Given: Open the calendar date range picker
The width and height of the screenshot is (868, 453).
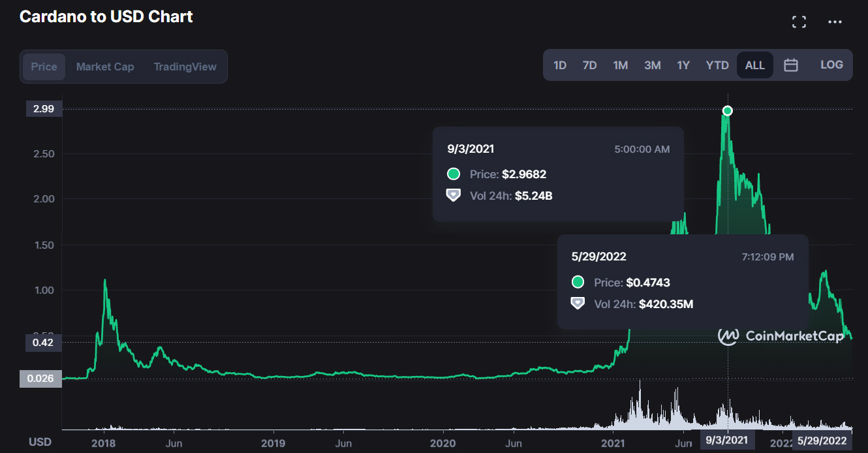Looking at the screenshot, I should (791, 65).
